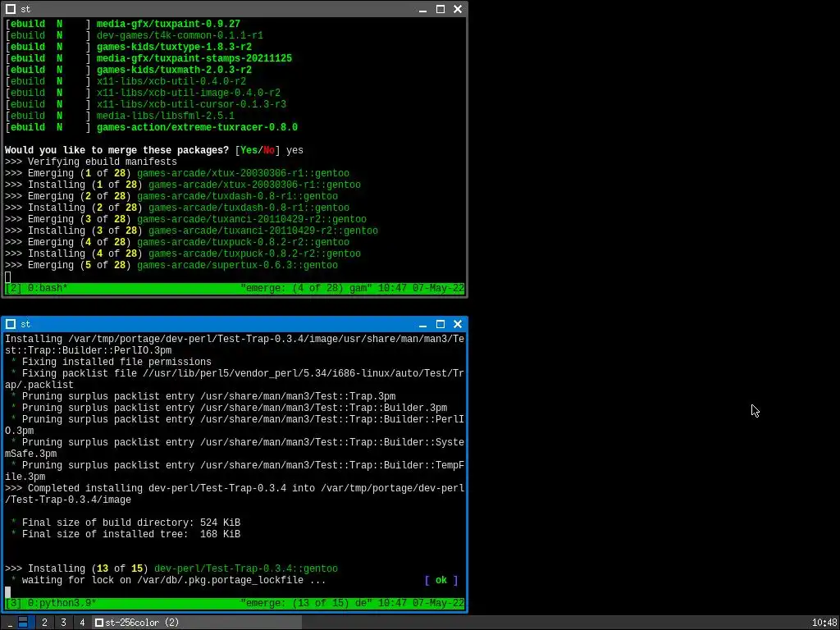Click the cursor block in top terminal

pos(7,277)
